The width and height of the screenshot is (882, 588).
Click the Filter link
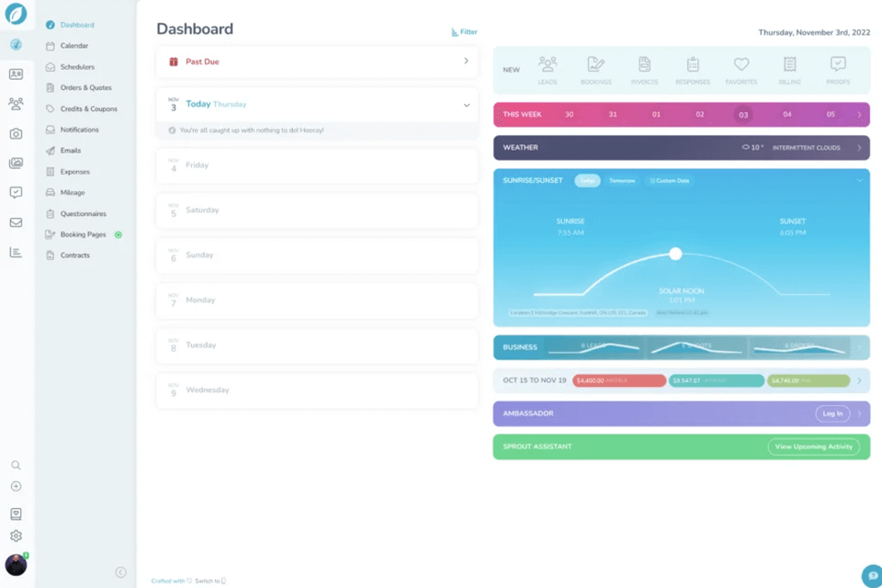[464, 32]
